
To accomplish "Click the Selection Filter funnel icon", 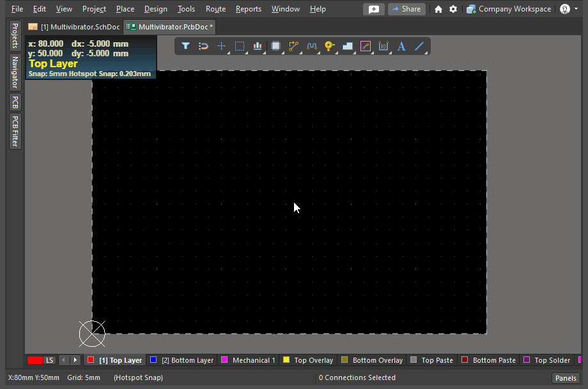I will tap(185, 46).
